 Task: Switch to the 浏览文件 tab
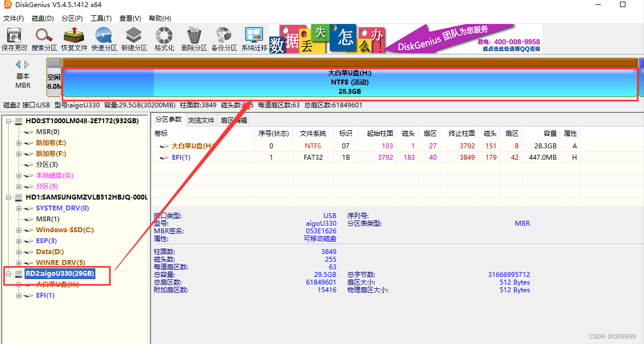point(201,120)
